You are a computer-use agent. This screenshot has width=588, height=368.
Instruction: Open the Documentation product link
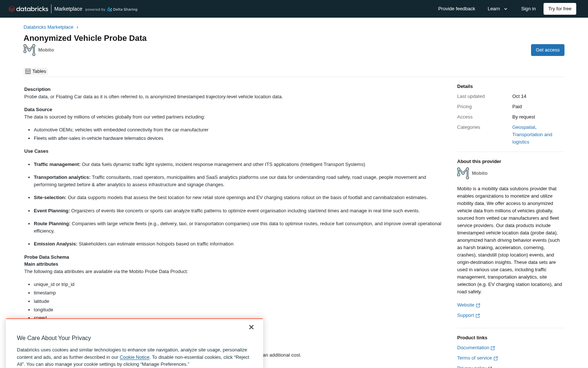(473, 348)
